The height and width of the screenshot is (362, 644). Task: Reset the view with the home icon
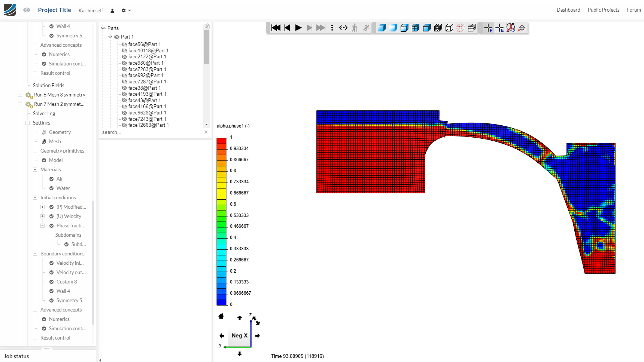[221, 316]
